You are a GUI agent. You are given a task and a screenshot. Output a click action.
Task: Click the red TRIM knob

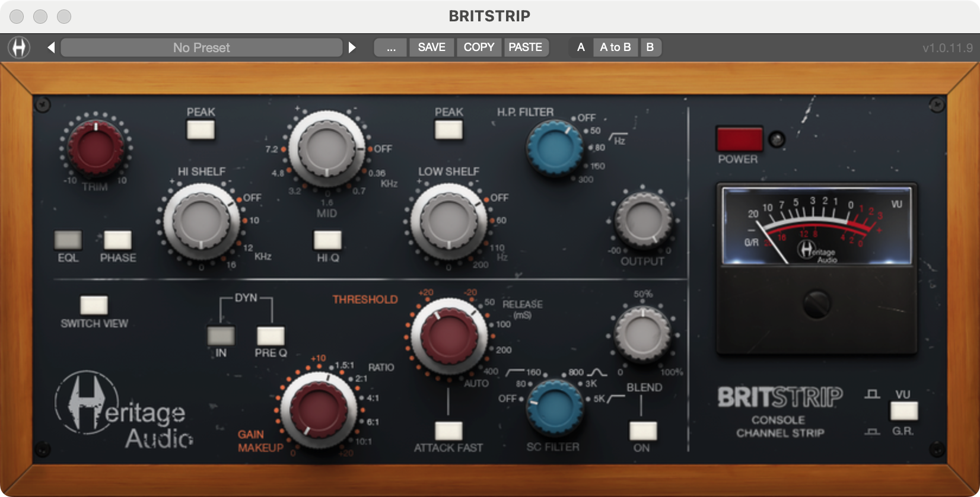(x=96, y=148)
